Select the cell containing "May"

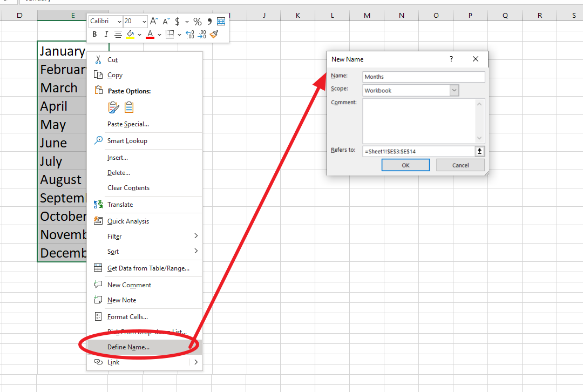(x=63, y=124)
